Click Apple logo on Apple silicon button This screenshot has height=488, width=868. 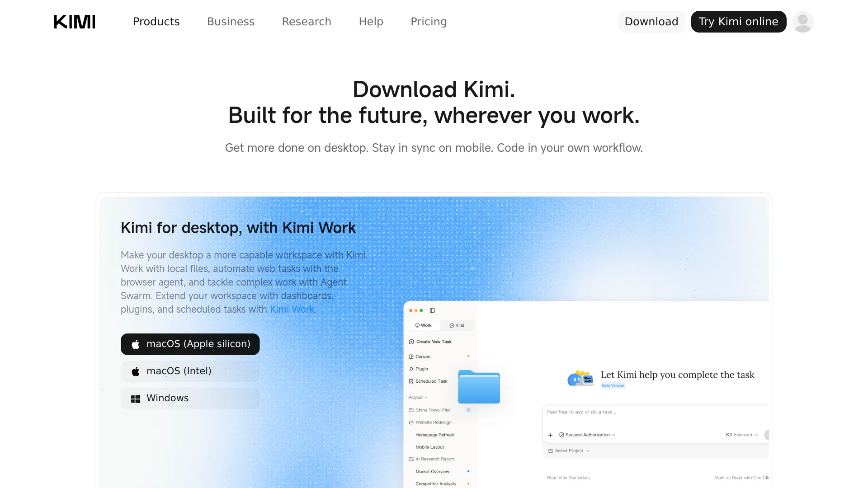tap(135, 344)
